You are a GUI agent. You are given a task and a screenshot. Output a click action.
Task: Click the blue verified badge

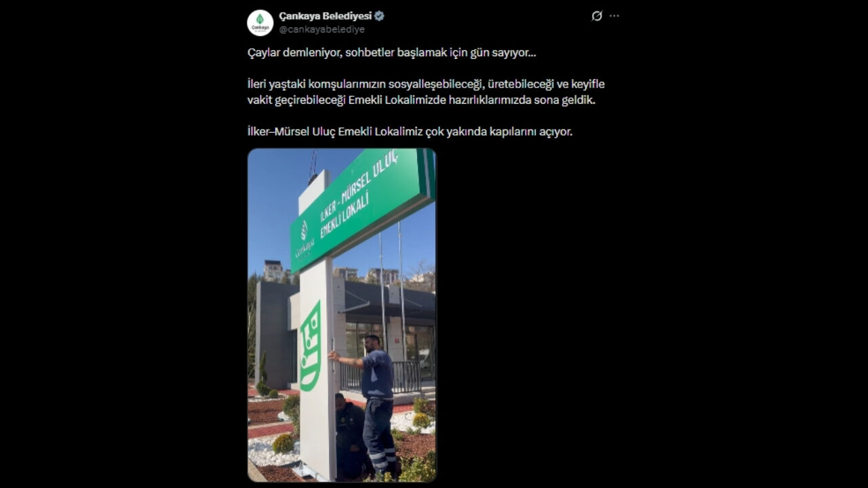(380, 16)
